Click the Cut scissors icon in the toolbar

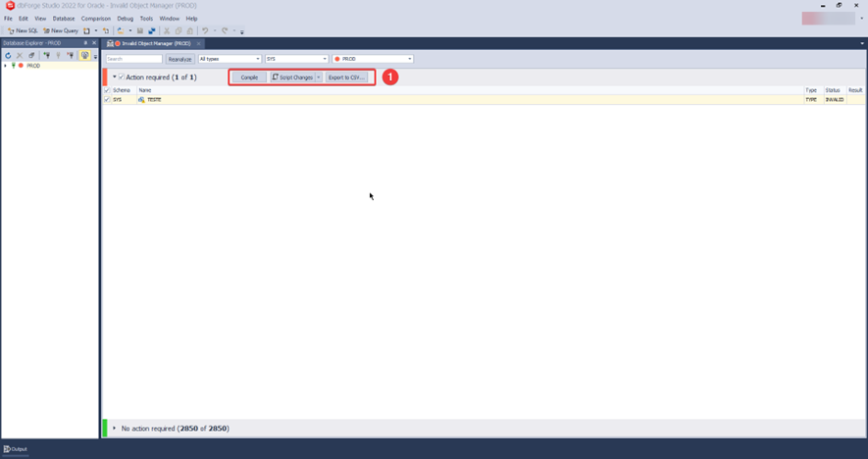point(167,30)
